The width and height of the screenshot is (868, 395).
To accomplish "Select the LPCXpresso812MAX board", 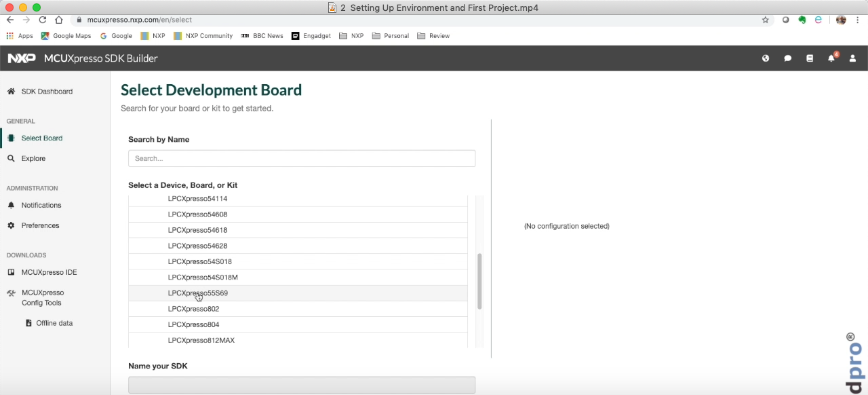I will (201, 340).
